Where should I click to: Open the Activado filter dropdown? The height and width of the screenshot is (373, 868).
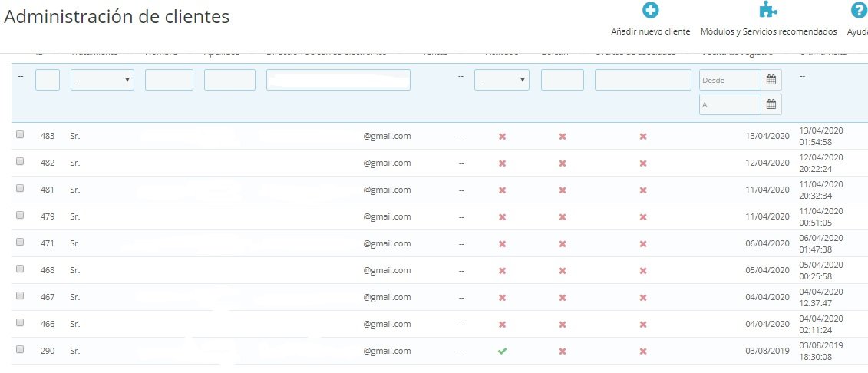501,80
